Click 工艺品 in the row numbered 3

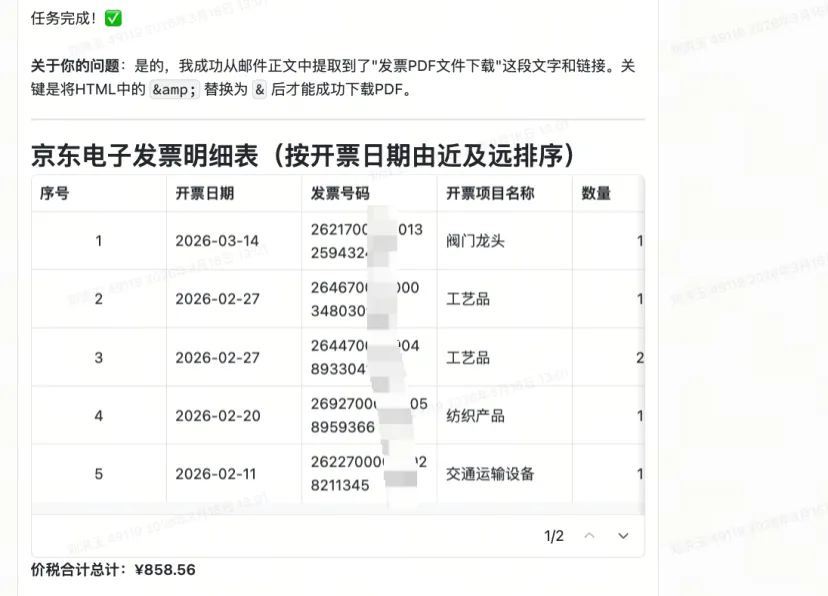pyautogui.click(x=468, y=358)
